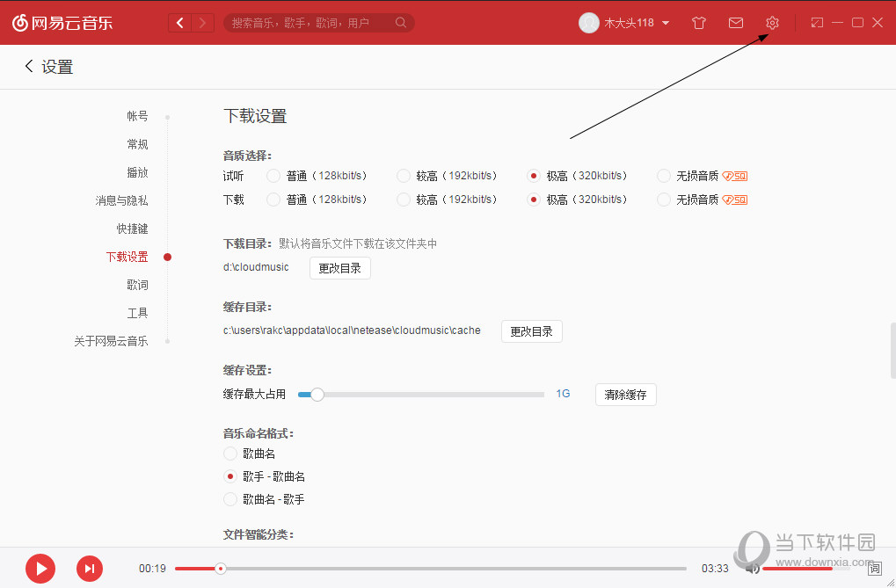Viewport: 896px width, 588px height.
Task: Select 极高（320kbit/s）for 试听 quality
Action: 534,175
